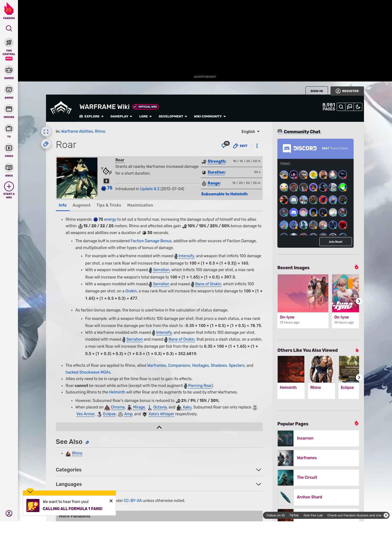This screenshot has width=392, height=545.
Task: Click the floating pencil edit icon
Action: coord(46,144)
